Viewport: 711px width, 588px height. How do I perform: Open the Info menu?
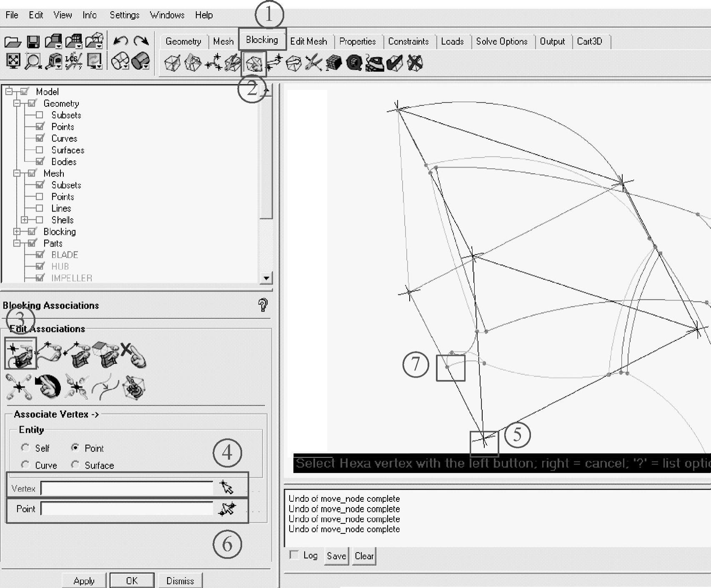(x=89, y=15)
